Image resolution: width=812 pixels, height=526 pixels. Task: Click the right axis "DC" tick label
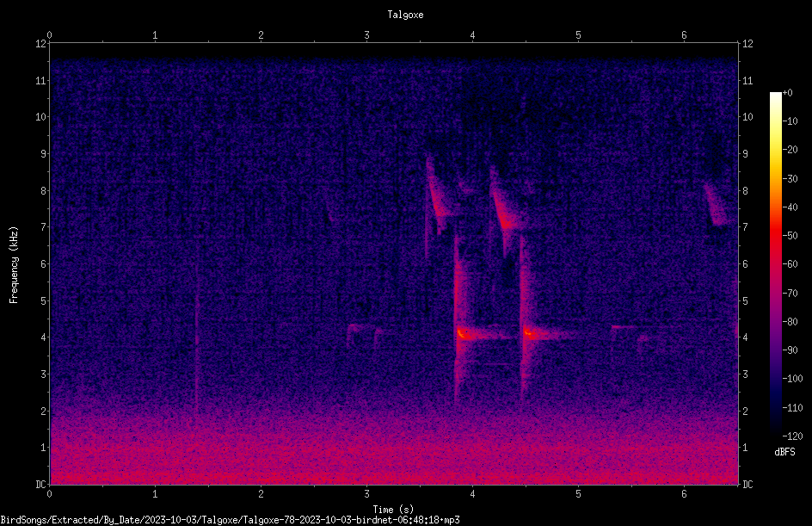(747, 485)
